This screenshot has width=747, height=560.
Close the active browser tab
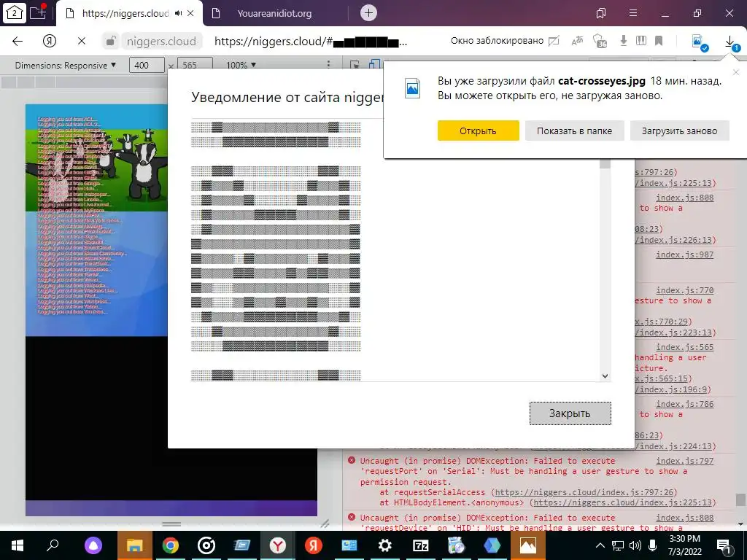(190, 13)
